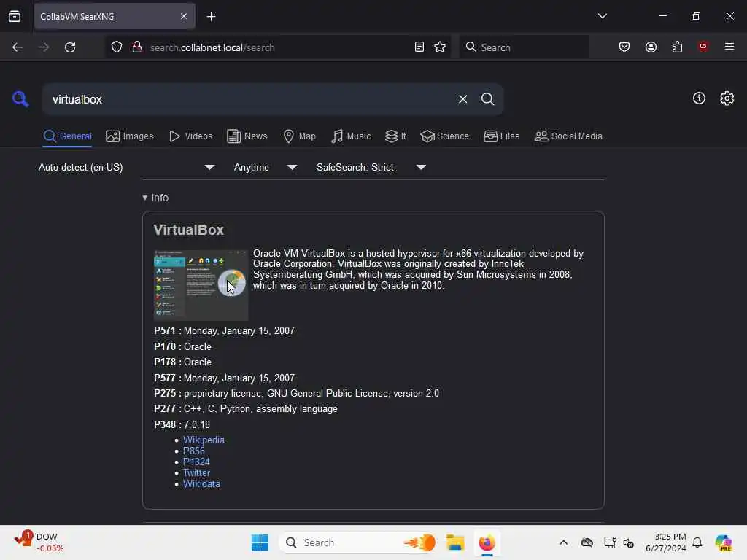
Task: Switch to Science search category
Action: (x=444, y=136)
